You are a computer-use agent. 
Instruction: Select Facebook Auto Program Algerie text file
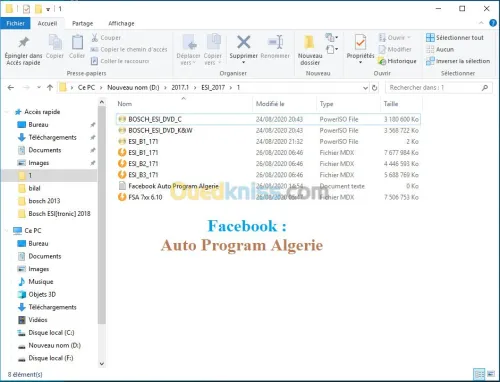pyautogui.click(x=268, y=186)
